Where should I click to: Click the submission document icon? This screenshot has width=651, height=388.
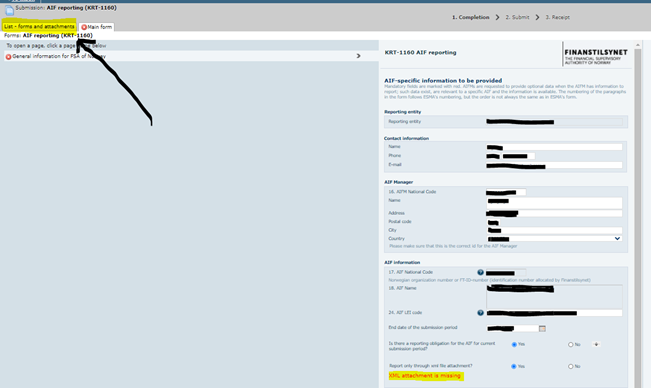[x=9, y=10]
